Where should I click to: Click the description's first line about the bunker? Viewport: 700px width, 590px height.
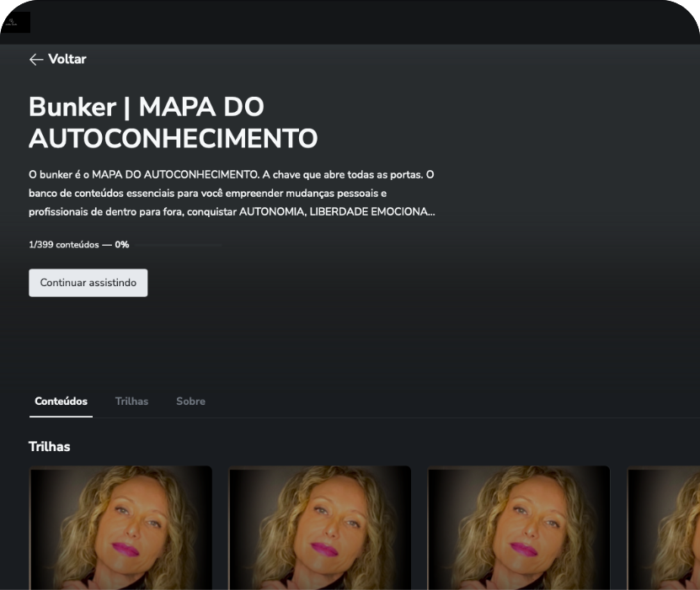(231, 174)
